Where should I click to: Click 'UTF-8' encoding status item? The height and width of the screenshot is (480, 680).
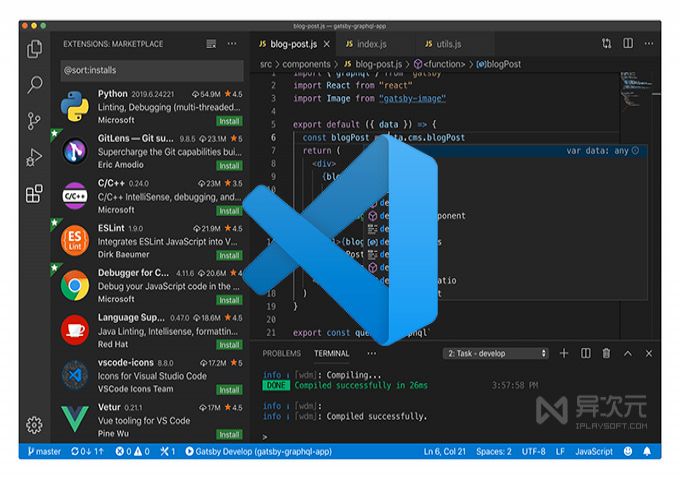pos(533,451)
